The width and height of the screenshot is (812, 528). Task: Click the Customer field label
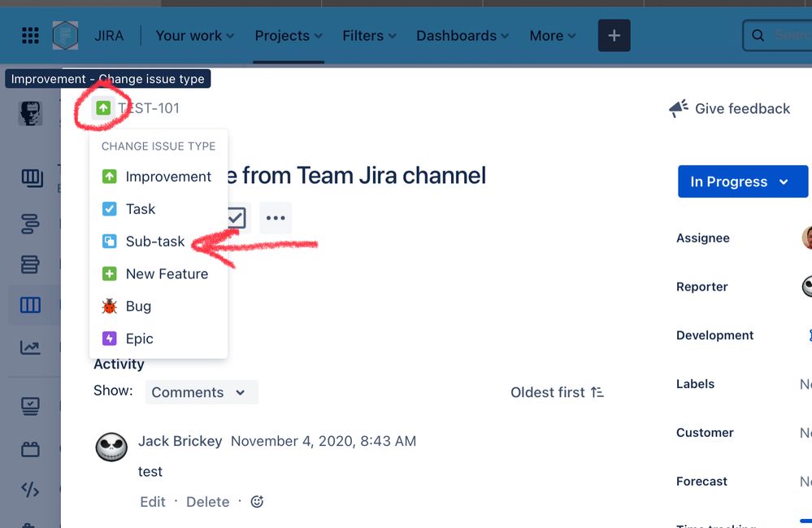705,433
